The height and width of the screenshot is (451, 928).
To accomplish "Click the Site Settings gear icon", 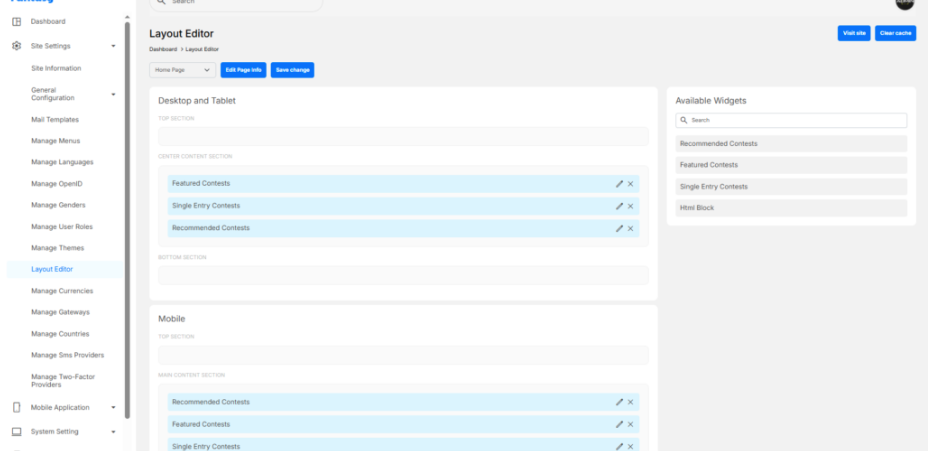I will pos(17,46).
